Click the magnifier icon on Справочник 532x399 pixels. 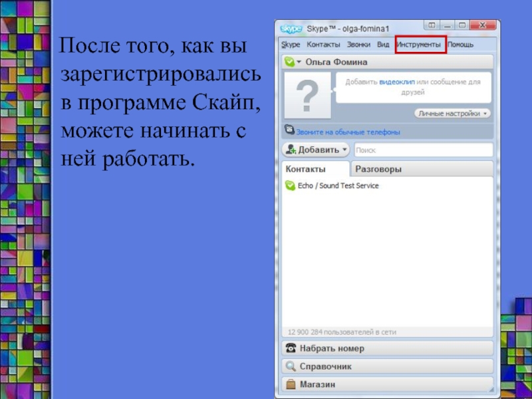[x=291, y=366]
